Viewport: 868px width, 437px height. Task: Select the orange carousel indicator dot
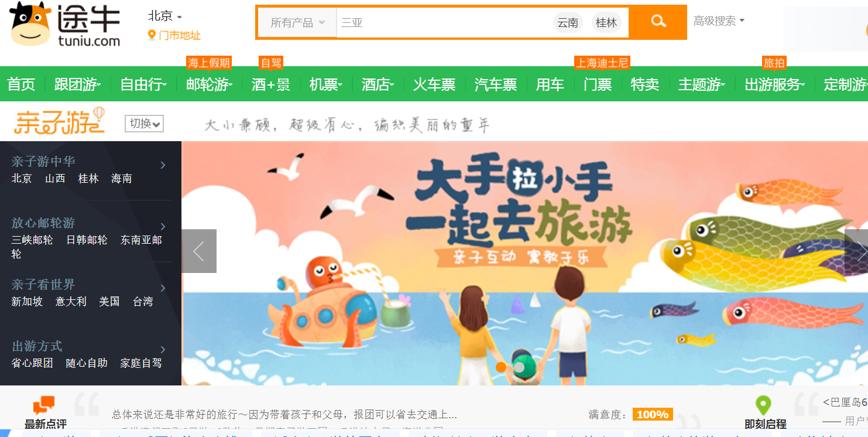click(501, 367)
